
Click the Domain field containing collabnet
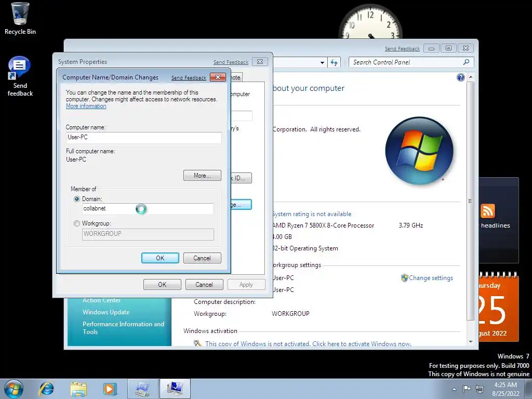(148, 209)
